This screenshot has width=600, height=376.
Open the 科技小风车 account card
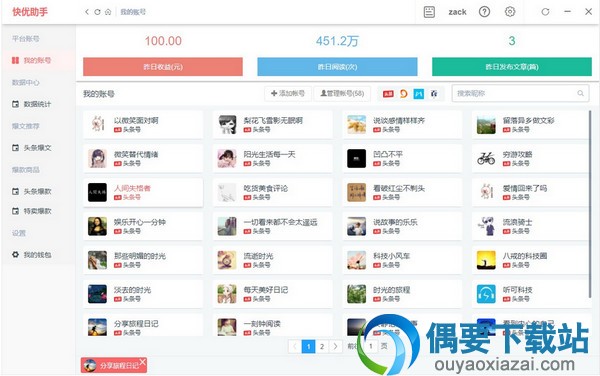pos(402,260)
